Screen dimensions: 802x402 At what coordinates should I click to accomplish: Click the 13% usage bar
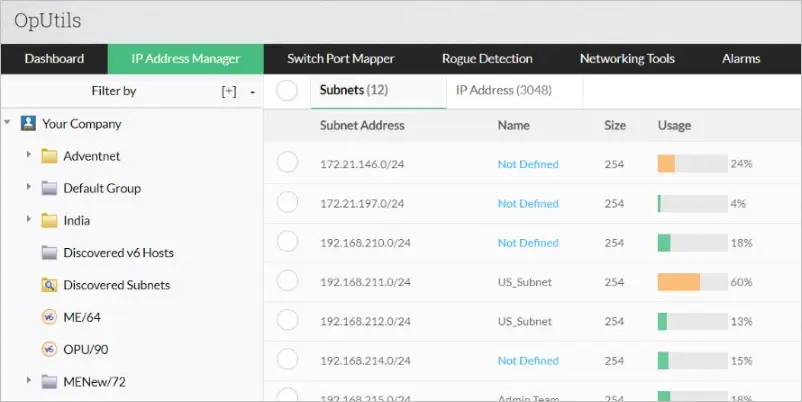tap(693, 321)
